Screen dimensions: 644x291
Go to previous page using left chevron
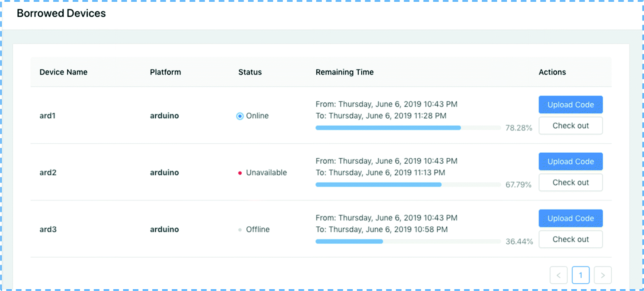pyautogui.click(x=559, y=275)
